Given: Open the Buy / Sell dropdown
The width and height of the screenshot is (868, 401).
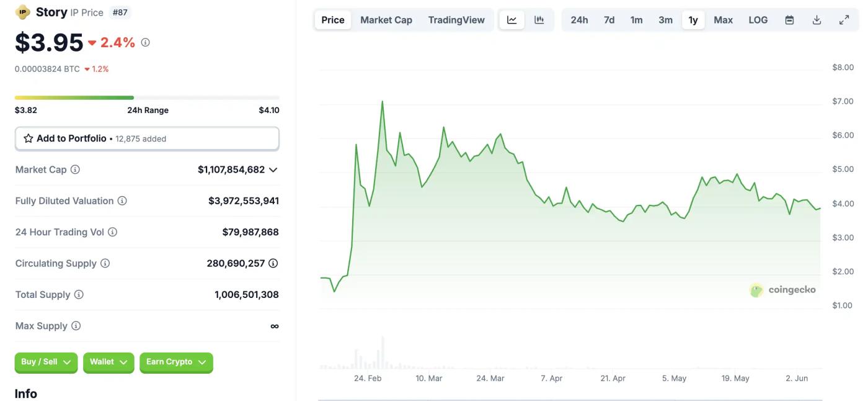Looking at the screenshot, I should 46,362.
